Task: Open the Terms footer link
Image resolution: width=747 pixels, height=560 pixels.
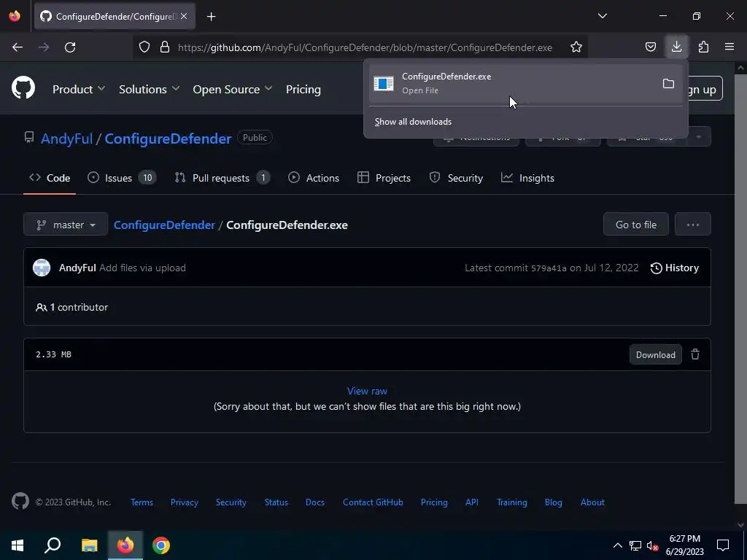Action: click(142, 502)
